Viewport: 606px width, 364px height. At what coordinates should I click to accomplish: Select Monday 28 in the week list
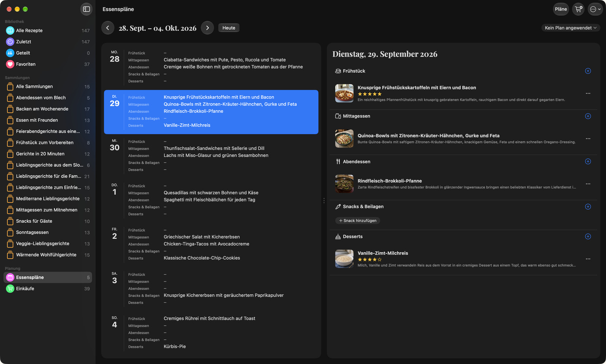click(x=211, y=67)
